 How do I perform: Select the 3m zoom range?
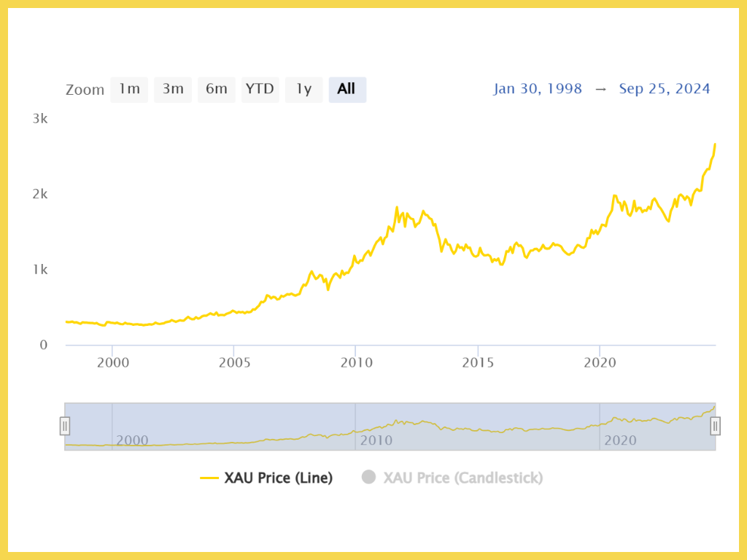pos(173,90)
